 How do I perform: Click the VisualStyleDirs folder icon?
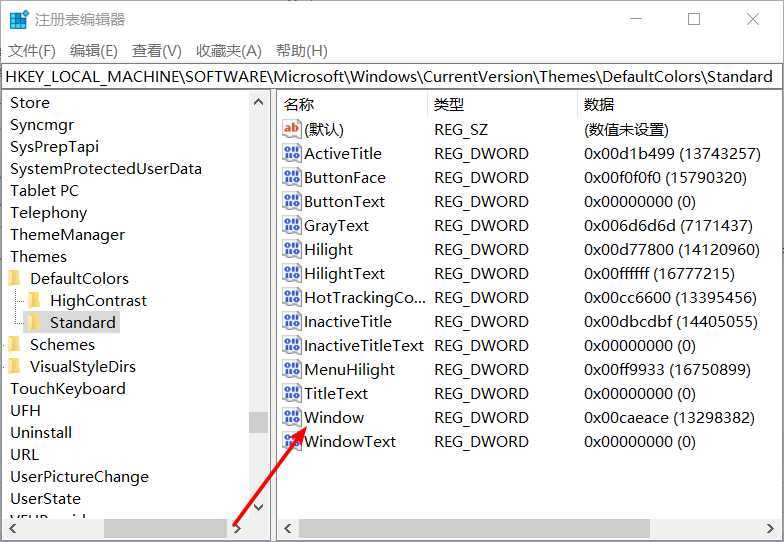[15, 366]
